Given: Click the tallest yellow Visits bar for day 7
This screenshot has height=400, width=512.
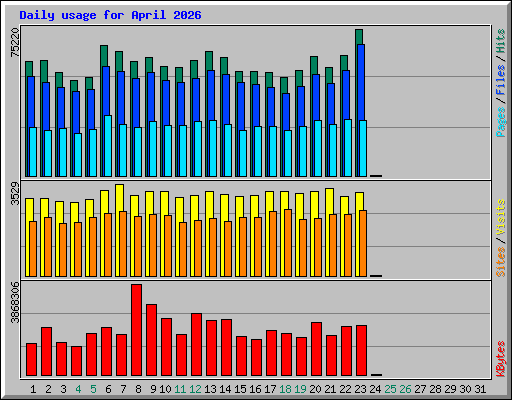Looking at the screenshot, I should [x=120, y=198].
